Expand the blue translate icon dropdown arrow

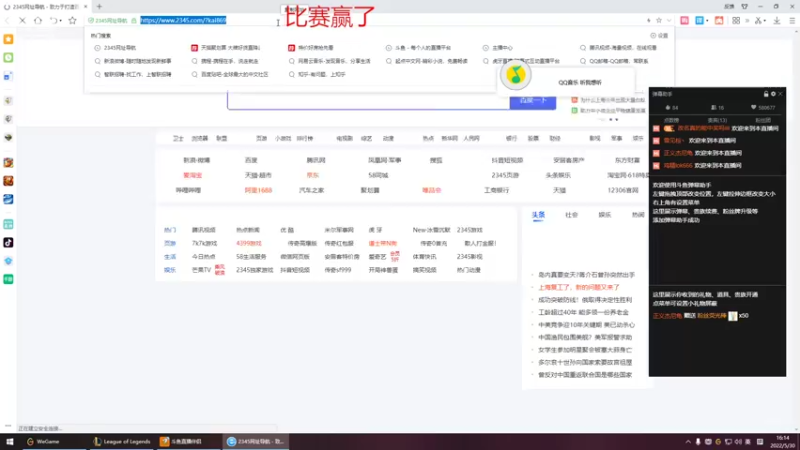pos(707,21)
